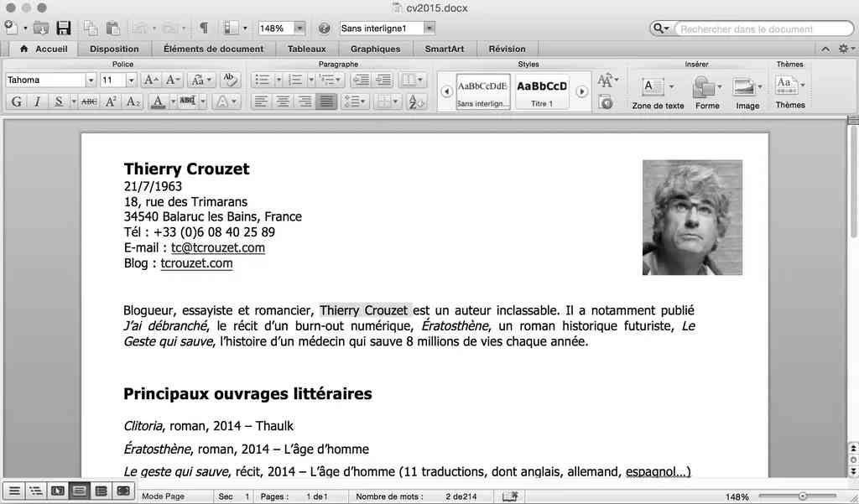Center align the paragraph text
Screen dimensions: 859x504
point(284,102)
